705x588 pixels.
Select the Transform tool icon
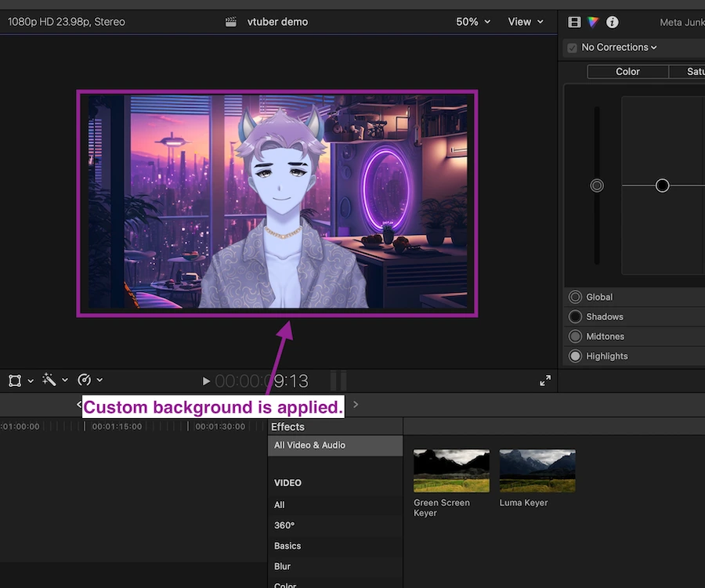coord(15,381)
